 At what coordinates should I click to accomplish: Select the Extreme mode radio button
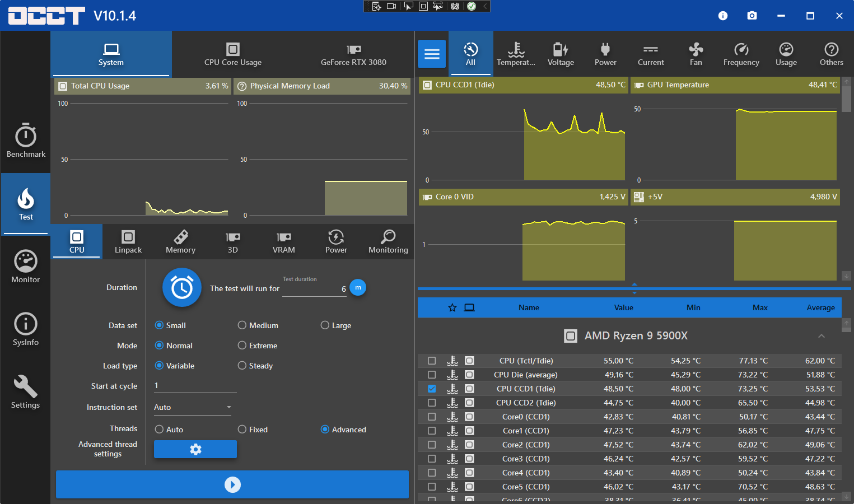coord(242,346)
